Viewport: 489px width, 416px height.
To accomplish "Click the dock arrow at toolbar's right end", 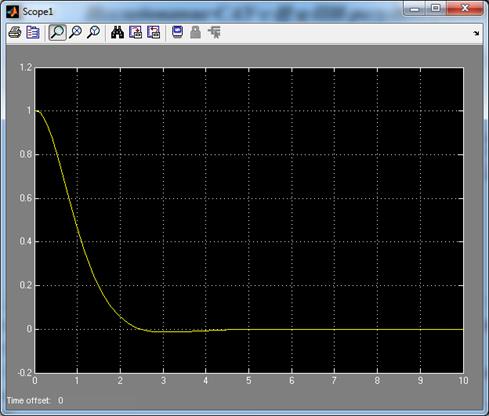I will [476, 33].
